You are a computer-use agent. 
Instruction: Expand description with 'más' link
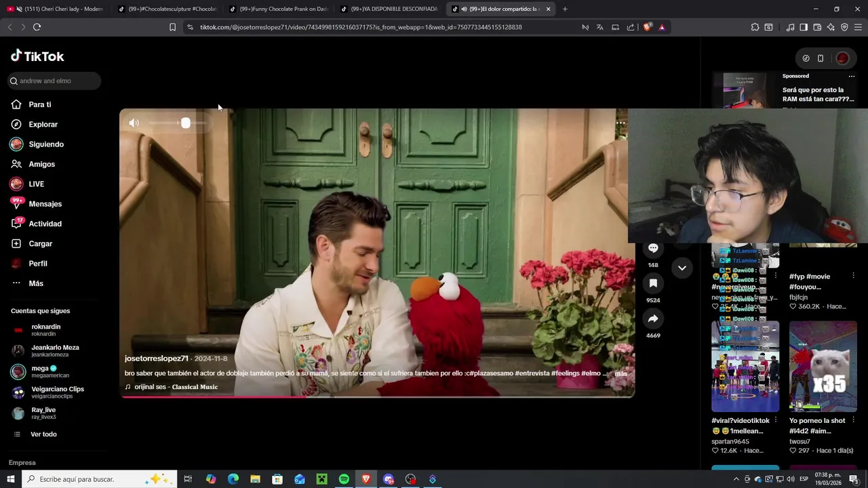tap(620, 373)
